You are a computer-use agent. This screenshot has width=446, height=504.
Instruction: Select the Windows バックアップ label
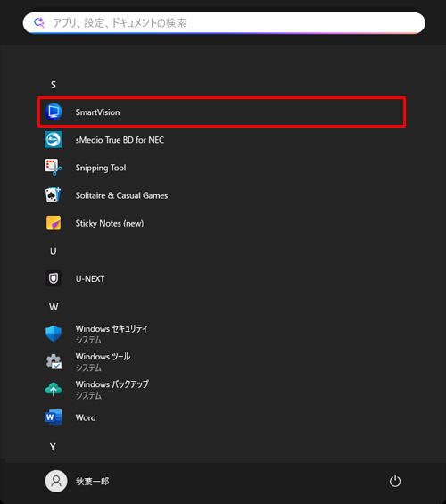(111, 384)
